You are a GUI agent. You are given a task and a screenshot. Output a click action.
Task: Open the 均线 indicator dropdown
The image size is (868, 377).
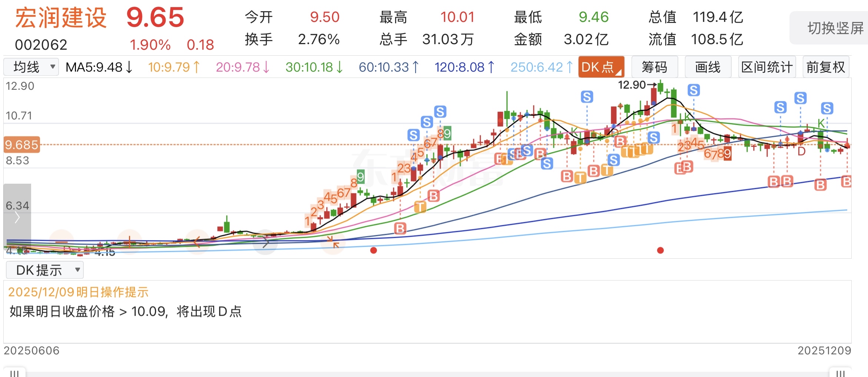(x=31, y=67)
